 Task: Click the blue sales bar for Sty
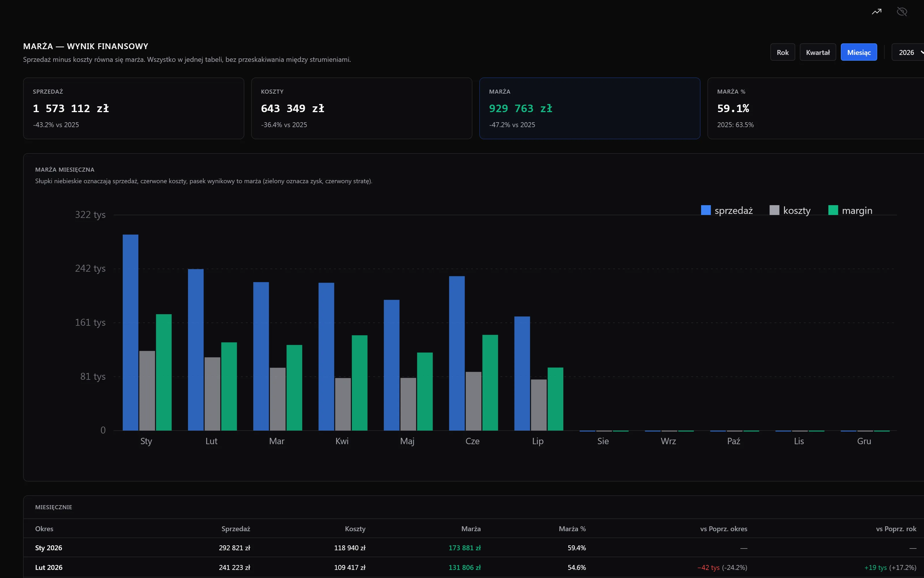point(130,333)
